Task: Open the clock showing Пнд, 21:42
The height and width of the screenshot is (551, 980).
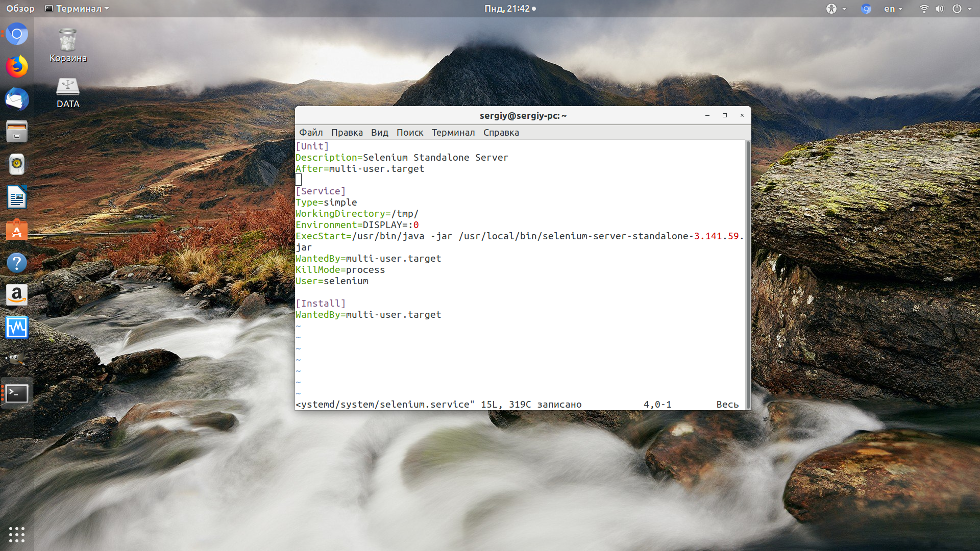Action: pos(510,9)
